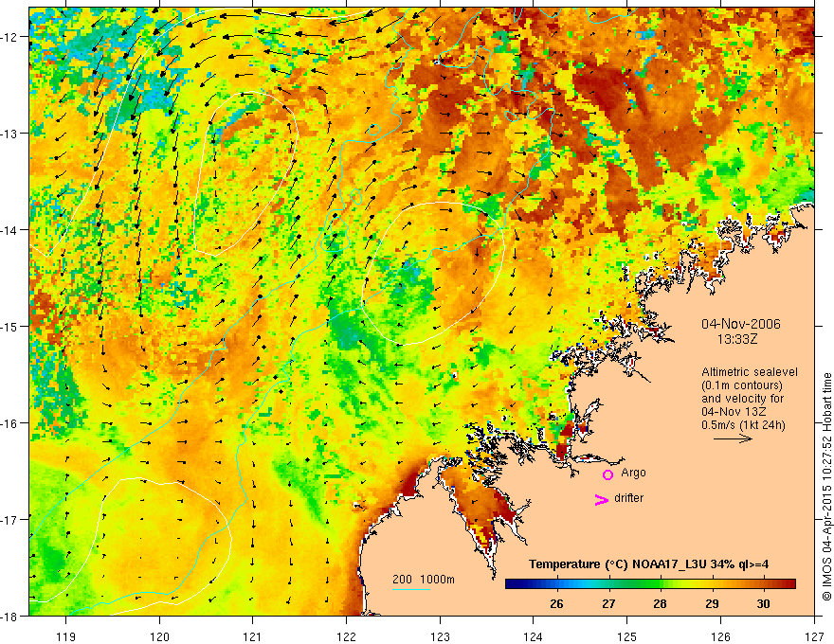834x644 pixels.
Task: Click the 'Argo' legend label
Action: click(633, 473)
